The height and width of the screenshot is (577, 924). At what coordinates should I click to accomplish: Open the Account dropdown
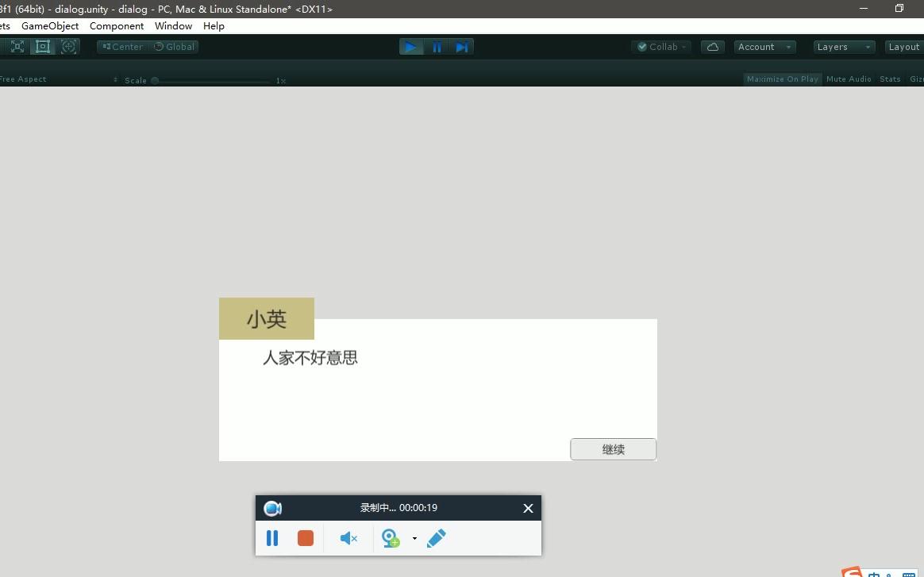[763, 47]
